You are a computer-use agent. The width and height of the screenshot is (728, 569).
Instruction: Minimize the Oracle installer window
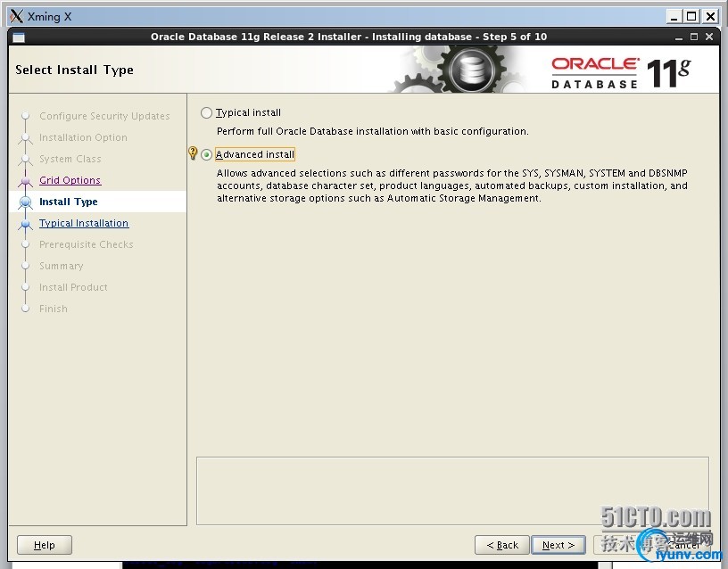pyautogui.click(x=679, y=37)
